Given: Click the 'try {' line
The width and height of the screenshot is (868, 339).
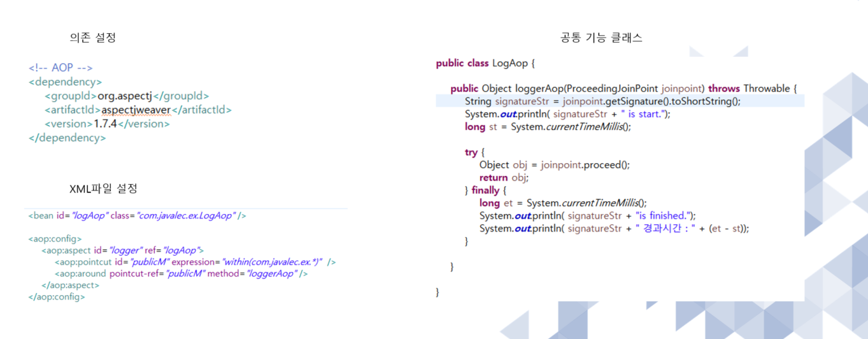Looking at the screenshot, I should (474, 152).
